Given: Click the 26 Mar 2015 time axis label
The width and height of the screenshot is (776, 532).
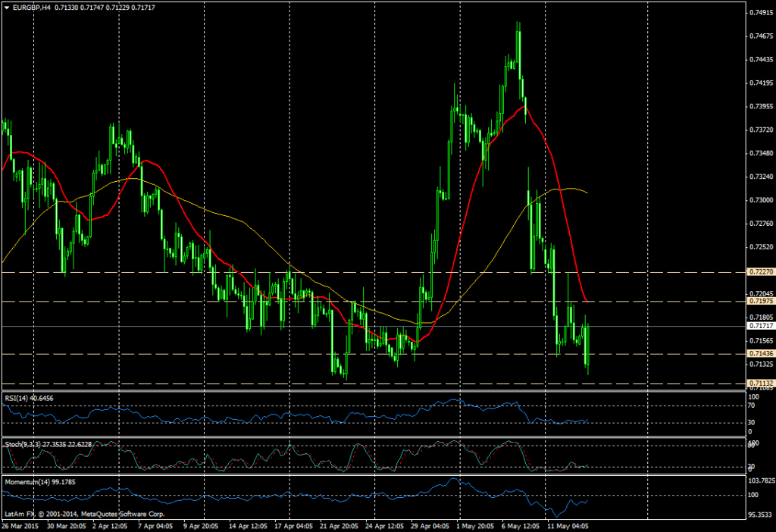Looking at the screenshot, I should pyautogui.click(x=23, y=523).
